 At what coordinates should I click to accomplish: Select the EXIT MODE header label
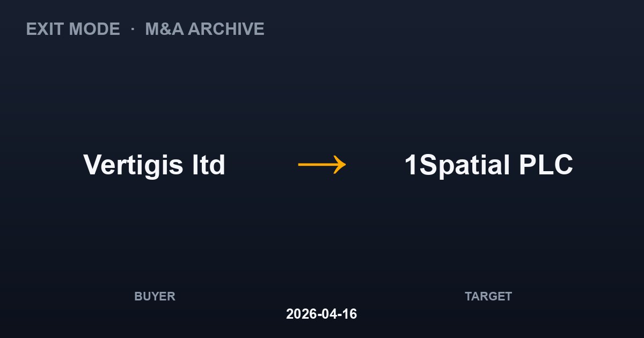pos(73,29)
